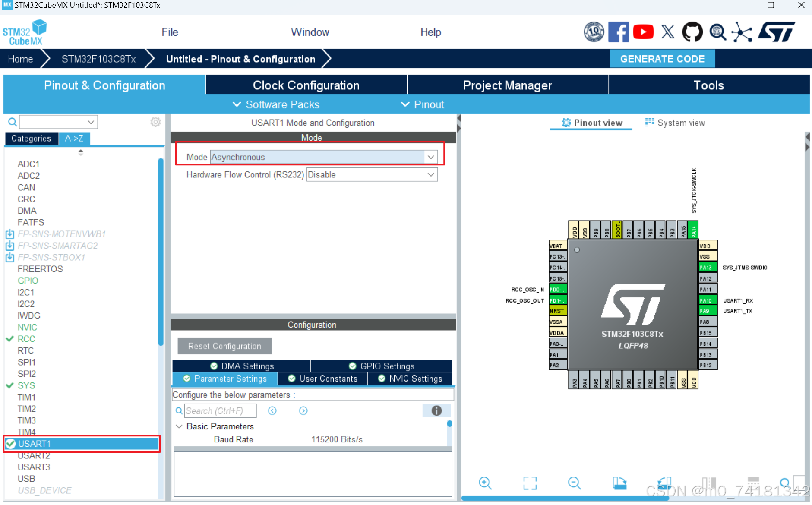Open the ST community network icon
Image resolution: width=812 pixels, height=505 pixels.
coord(742,32)
